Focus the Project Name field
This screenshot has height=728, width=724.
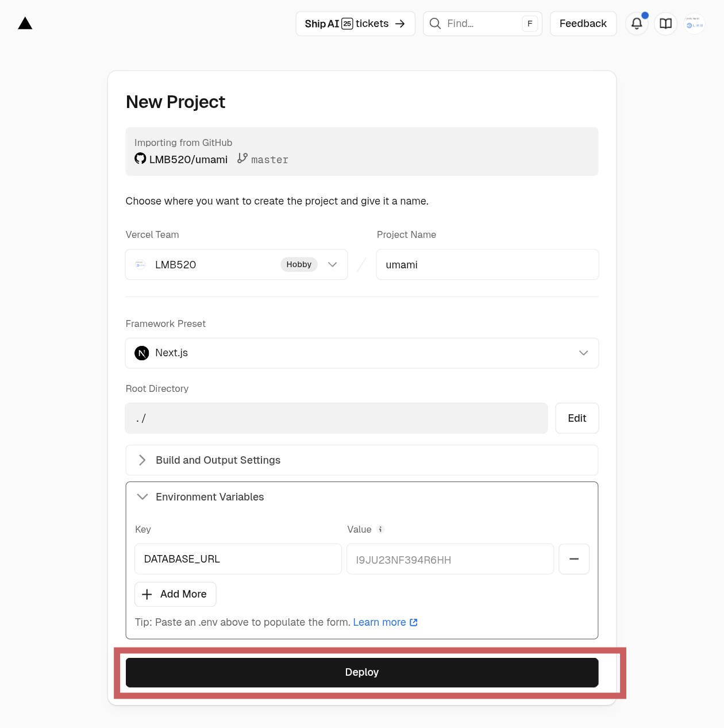pyautogui.click(x=487, y=264)
